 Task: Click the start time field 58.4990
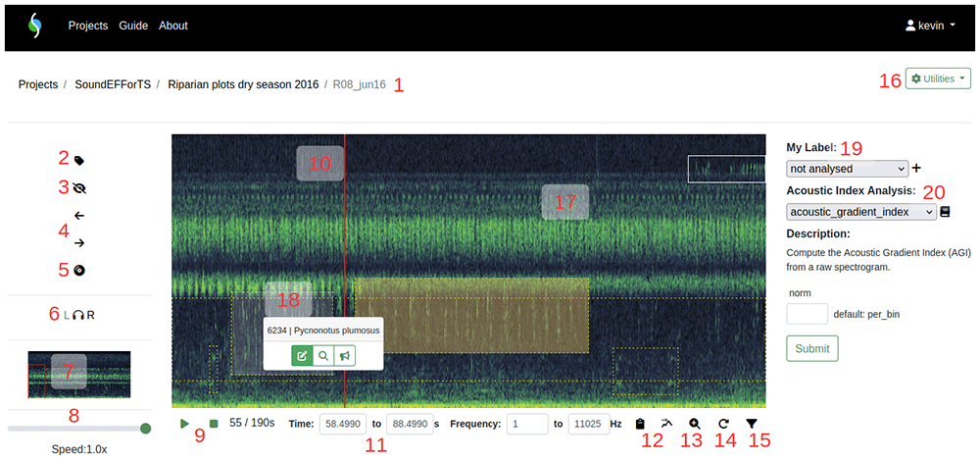click(x=343, y=424)
